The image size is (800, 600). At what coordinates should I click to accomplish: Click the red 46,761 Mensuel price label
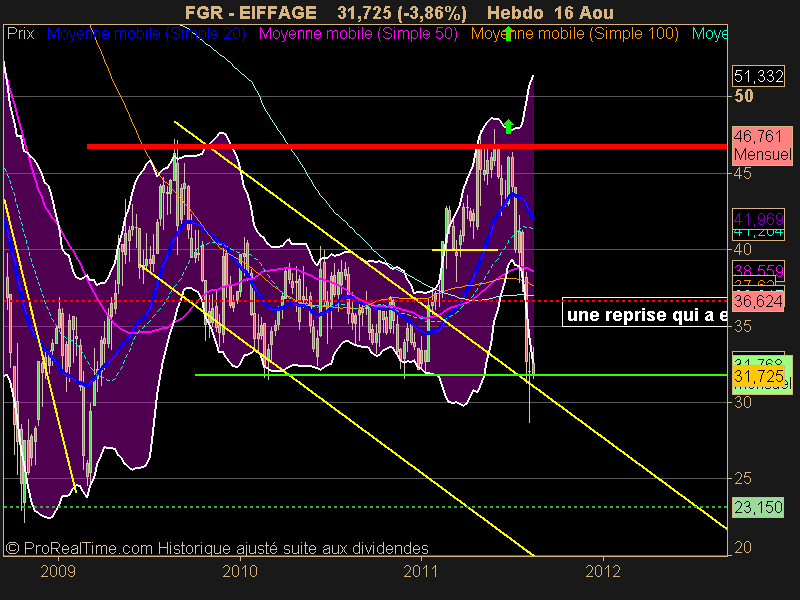[762, 145]
